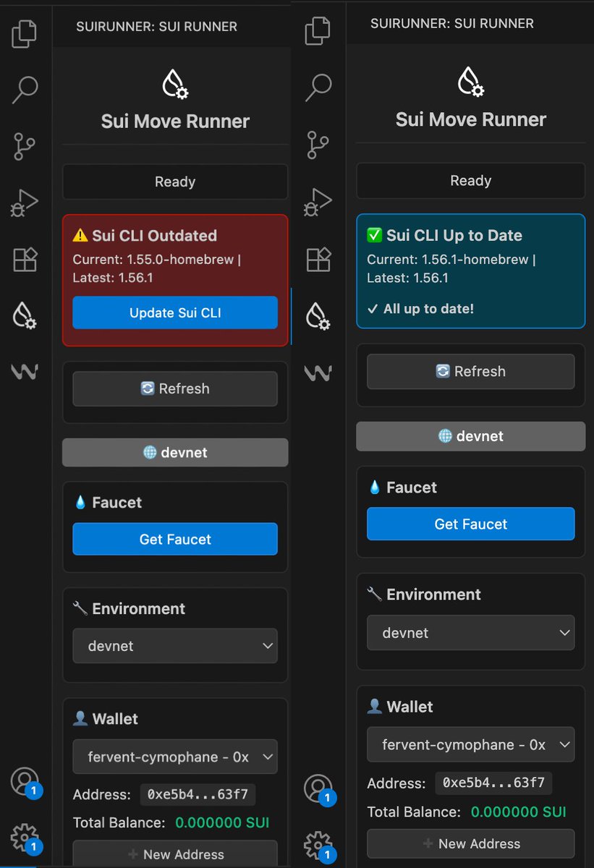Open Wallet fervent-cymophane dropdown in right panel
594x868 pixels.
point(471,744)
